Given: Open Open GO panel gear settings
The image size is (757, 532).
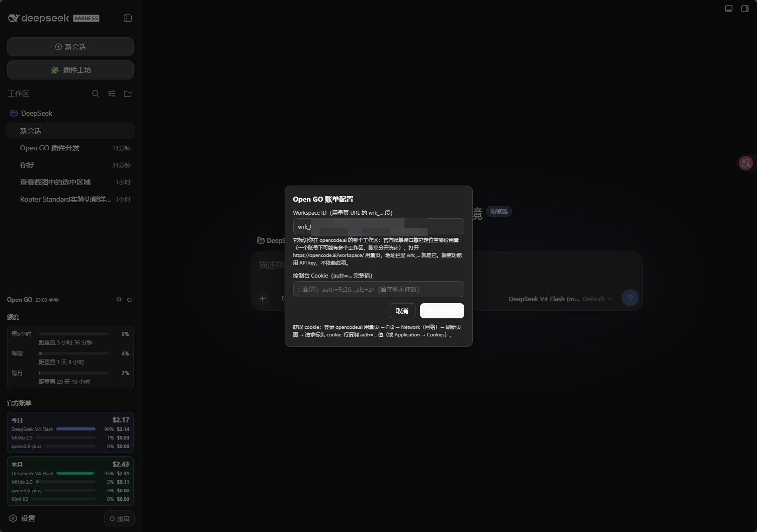Looking at the screenshot, I should coord(119,300).
